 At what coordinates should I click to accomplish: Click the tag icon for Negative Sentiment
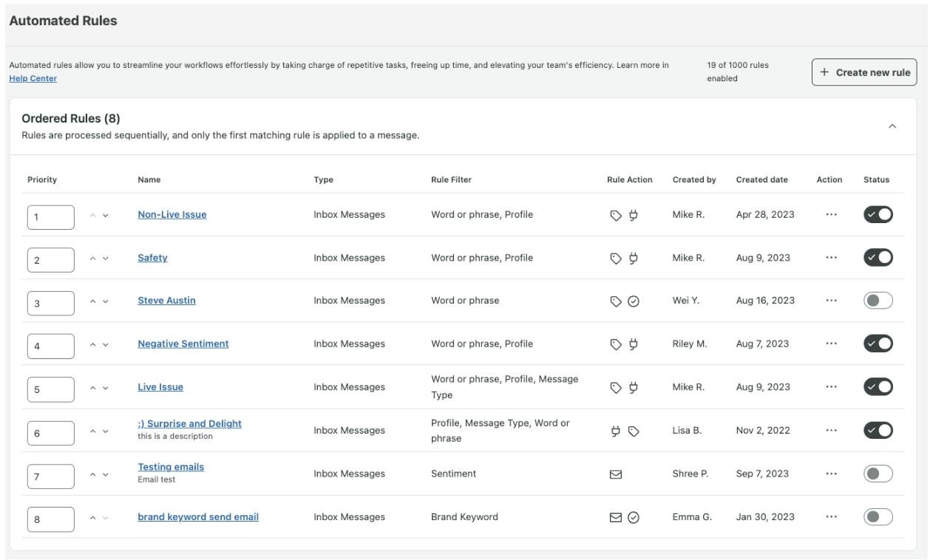tap(615, 344)
